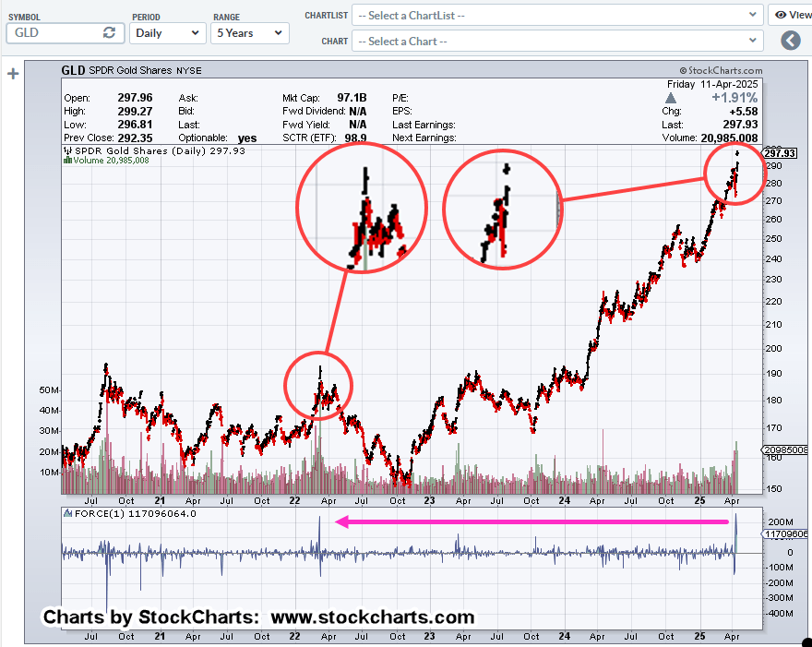Viewport: 812px width, 647px height.
Task: Click the StockCharts.com watermark logo
Action: [720, 70]
